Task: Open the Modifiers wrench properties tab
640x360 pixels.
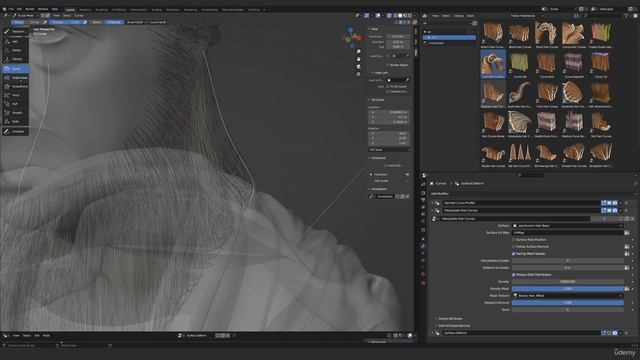Action: (x=423, y=246)
